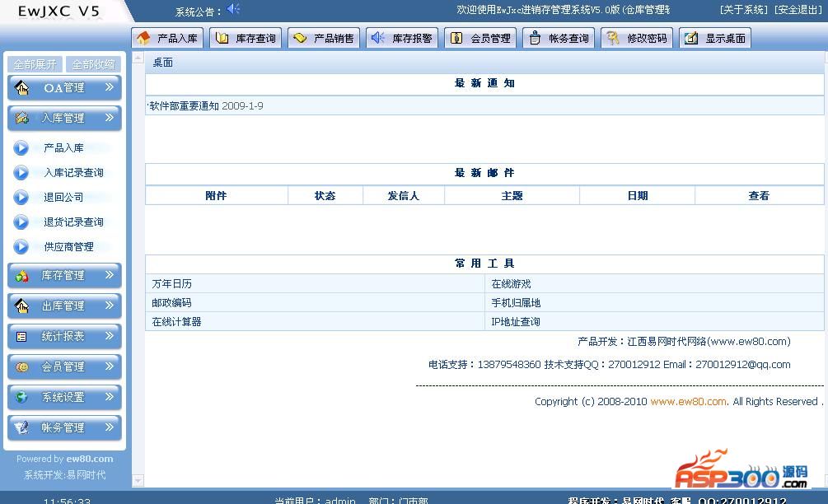Expand the 库存管理 sidebar section
This screenshot has width=828, height=504.
click(x=64, y=276)
